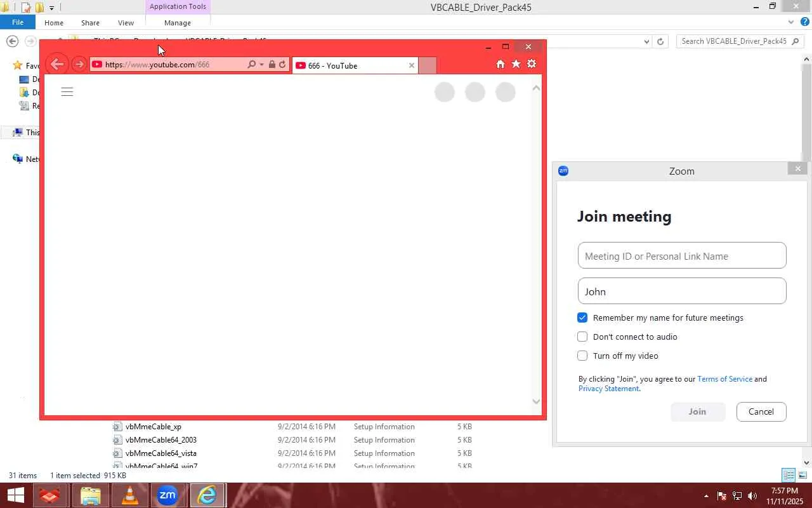Open the volume speaker icon in system tray

[x=752, y=496]
